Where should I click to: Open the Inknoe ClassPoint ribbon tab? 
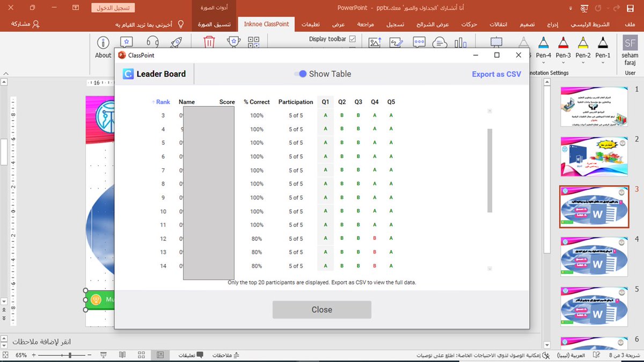point(266,24)
